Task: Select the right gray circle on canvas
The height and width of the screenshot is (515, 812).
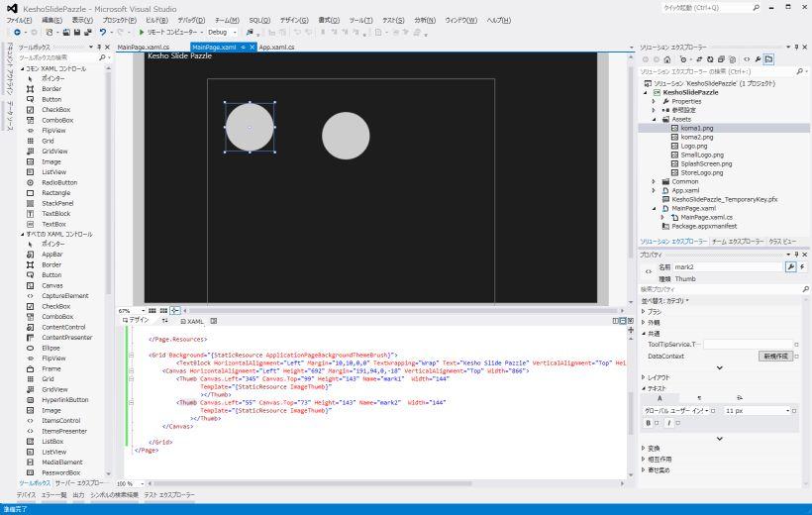Action: click(346, 136)
